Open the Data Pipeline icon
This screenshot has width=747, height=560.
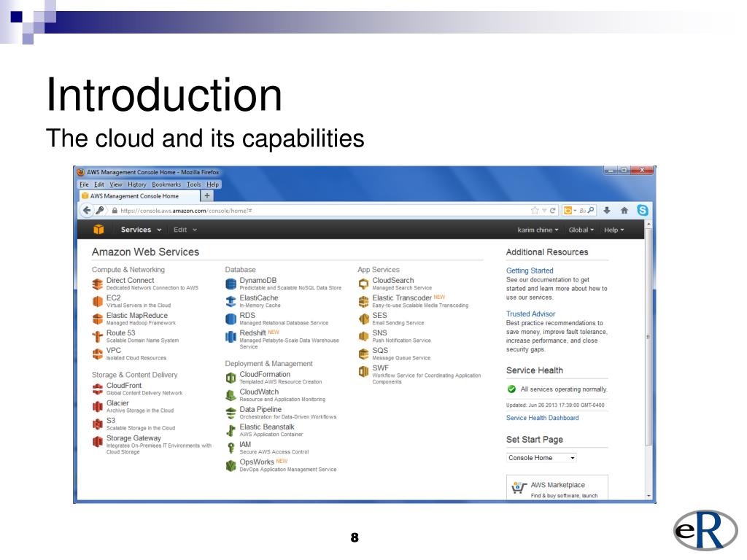231,413
